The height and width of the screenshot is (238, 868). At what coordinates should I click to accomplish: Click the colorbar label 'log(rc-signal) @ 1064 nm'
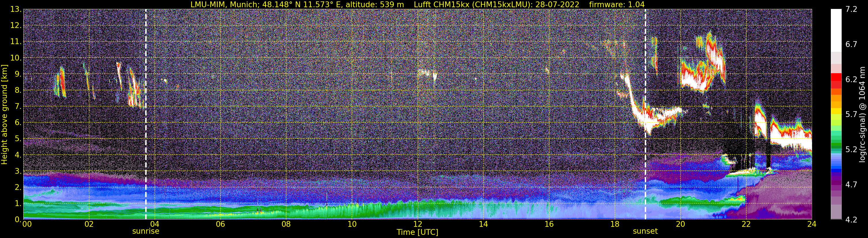pyautogui.click(x=862, y=114)
